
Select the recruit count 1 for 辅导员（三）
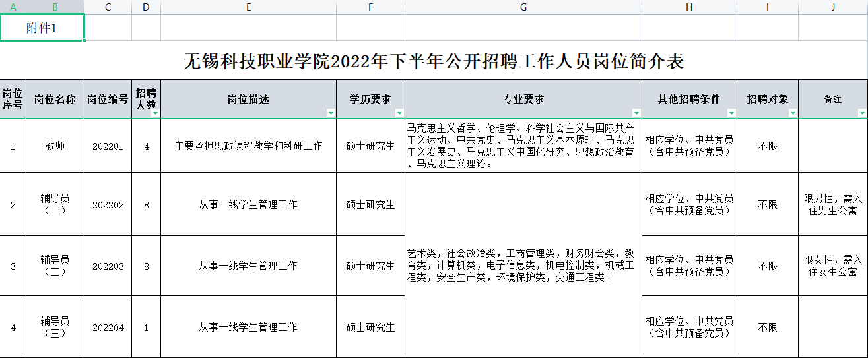[x=147, y=327]
